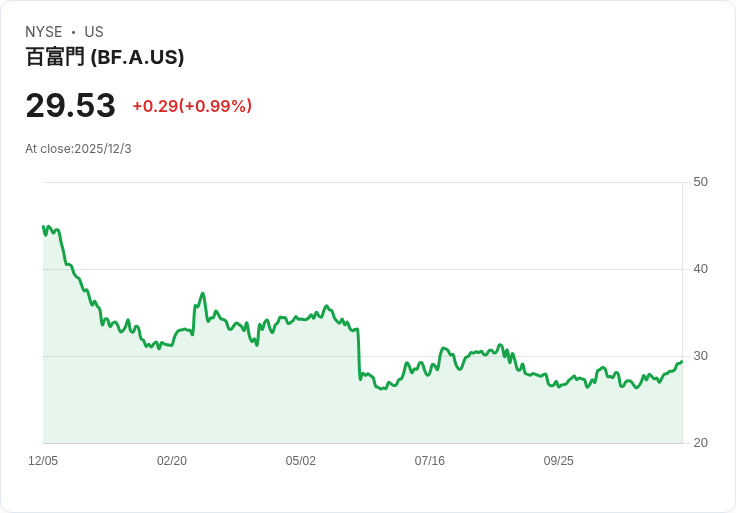
Task: Click the chart line's starting peak near 45
Action: click(x=45, y=227)
